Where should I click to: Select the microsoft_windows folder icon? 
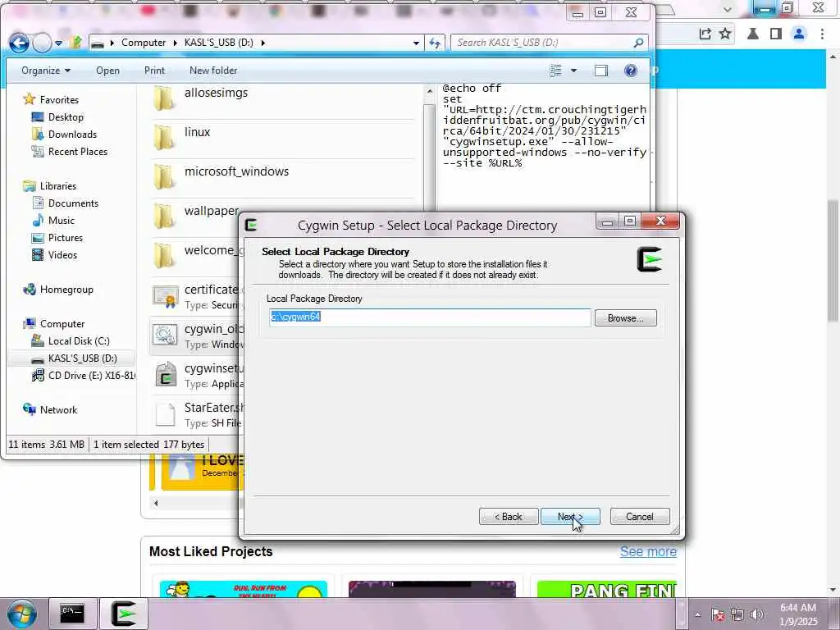164,177
